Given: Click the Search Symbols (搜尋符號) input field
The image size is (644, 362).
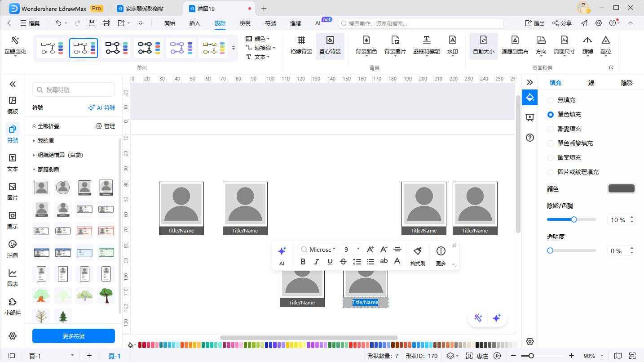Looking at the screenshot, I should [74, 90].
